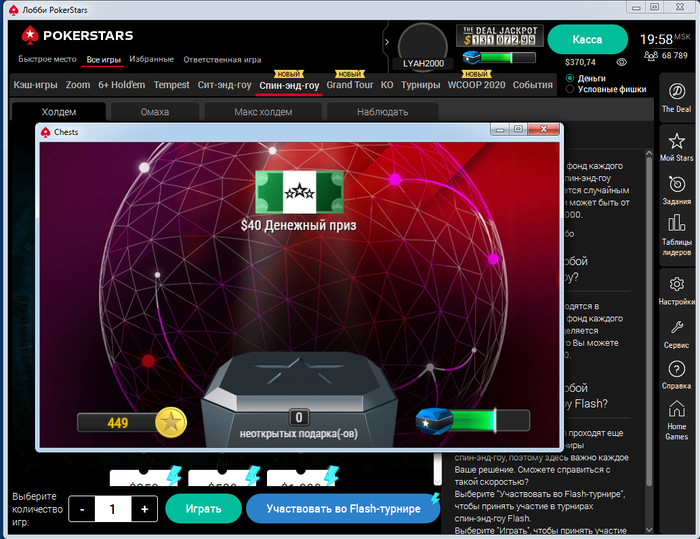Viewport: 700px width, 539px height.
Task: Switch to the Макс холдем sub-tab
Action: pos(263,112)
